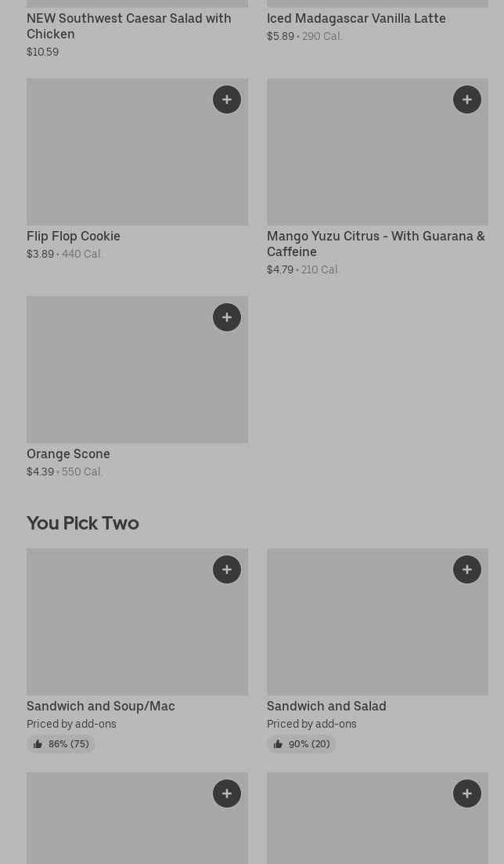504x864 pixels.
Task: Click Flip Flop Cookie name
Action: [74, 236]
